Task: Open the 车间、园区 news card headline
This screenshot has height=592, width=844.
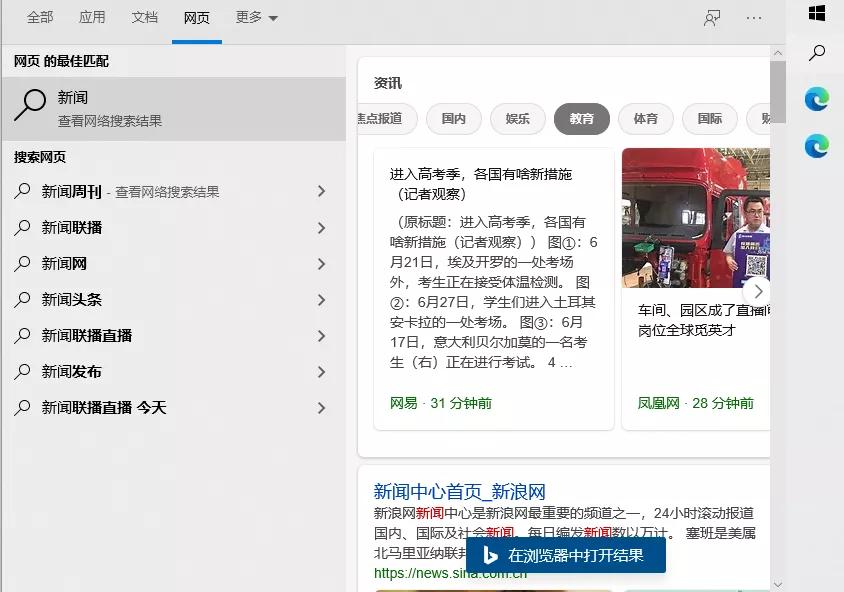Action: point(704,320)
